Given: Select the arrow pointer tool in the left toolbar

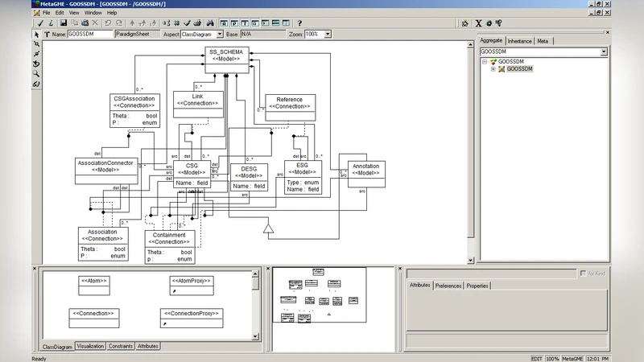Looking at the screenshot, I should (x=37, y=35).
